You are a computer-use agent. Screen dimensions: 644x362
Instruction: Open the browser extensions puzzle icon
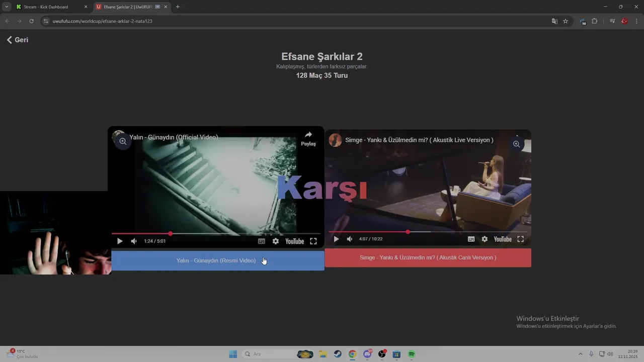coord(594,21)
